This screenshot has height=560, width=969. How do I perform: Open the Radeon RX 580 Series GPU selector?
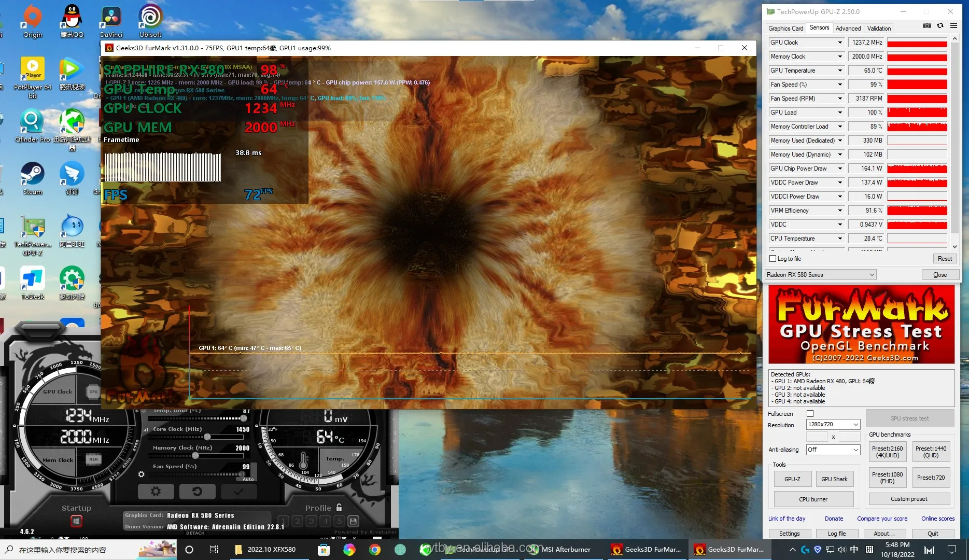[x=821, y=275]
